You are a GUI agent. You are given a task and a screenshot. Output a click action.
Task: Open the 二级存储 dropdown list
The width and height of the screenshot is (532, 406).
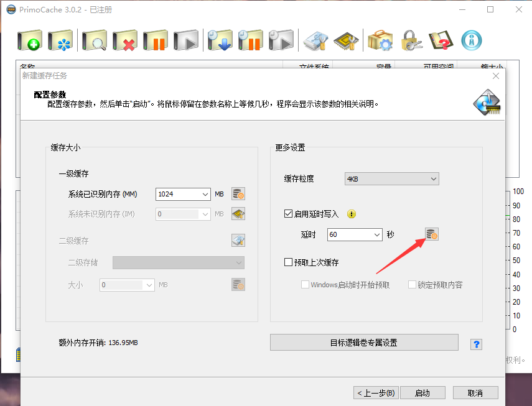[179, 262]
